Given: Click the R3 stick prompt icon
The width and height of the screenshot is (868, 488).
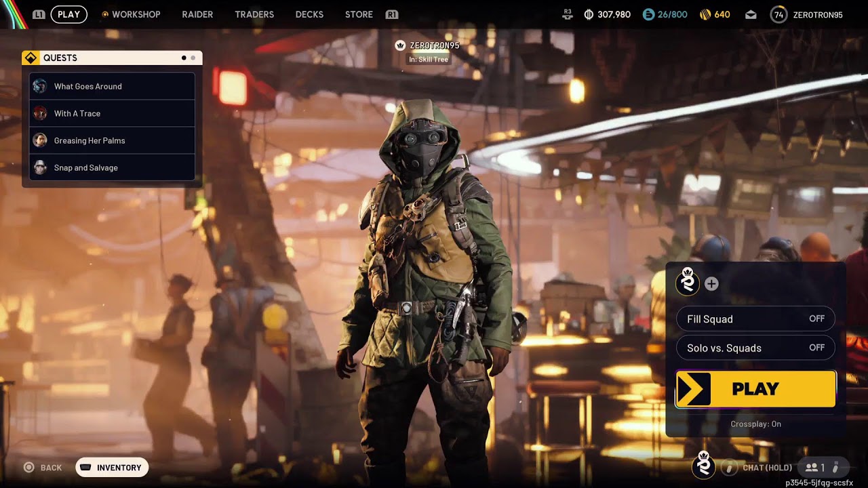Looking at the screenshot, I should [x=568, y=14].
